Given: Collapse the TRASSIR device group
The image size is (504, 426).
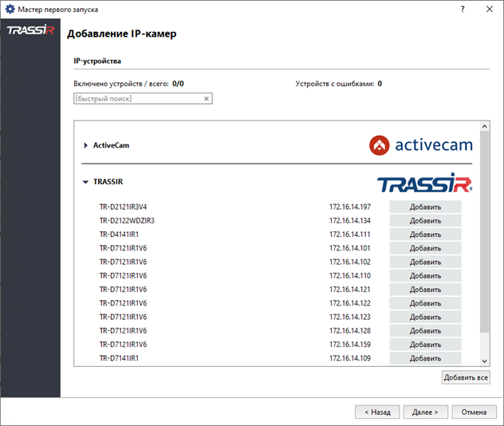Looking at the screenshot, I should click(86, 182).
